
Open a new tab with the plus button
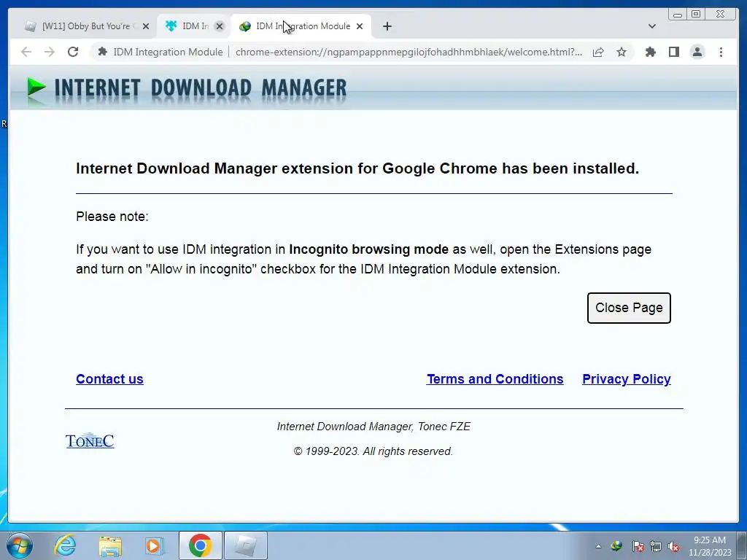pyautogui.click(x=387, y=26)
